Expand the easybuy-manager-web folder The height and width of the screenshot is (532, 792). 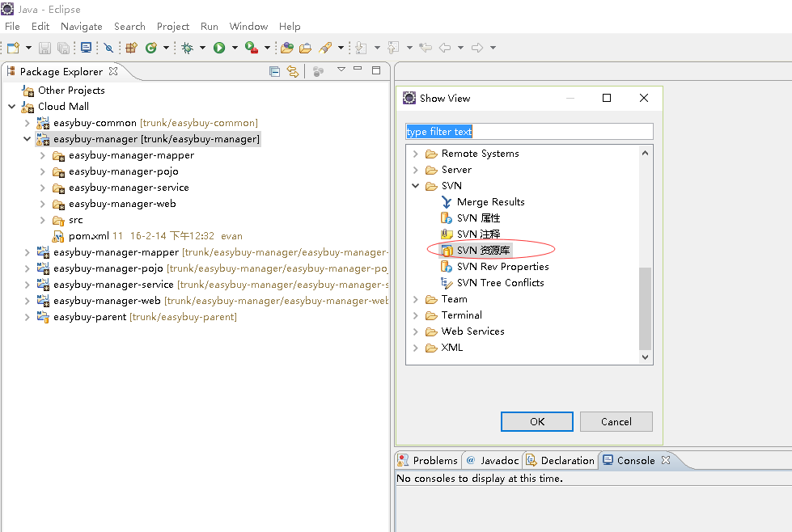(x=43, y=204)
